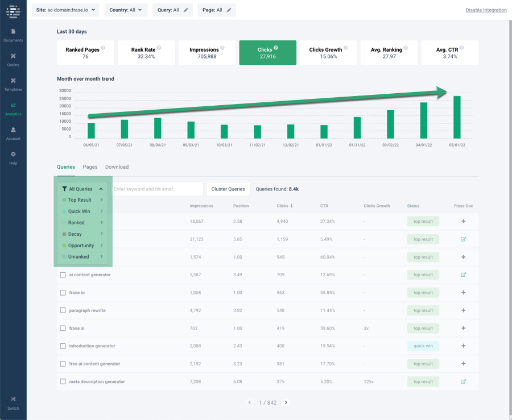Click the help icon beside Avg. Ranking
This screenshot has height=420, width=512.
406,48
